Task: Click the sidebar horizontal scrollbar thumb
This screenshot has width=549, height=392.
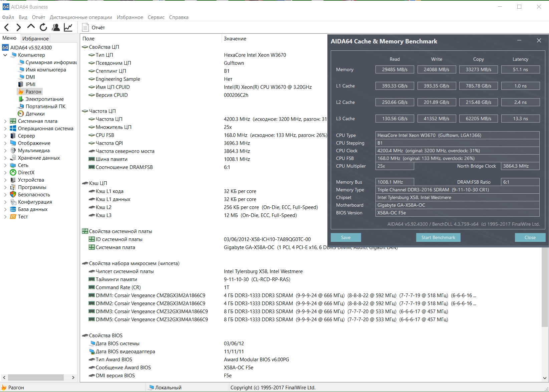Action: click(x=36, y=377)
